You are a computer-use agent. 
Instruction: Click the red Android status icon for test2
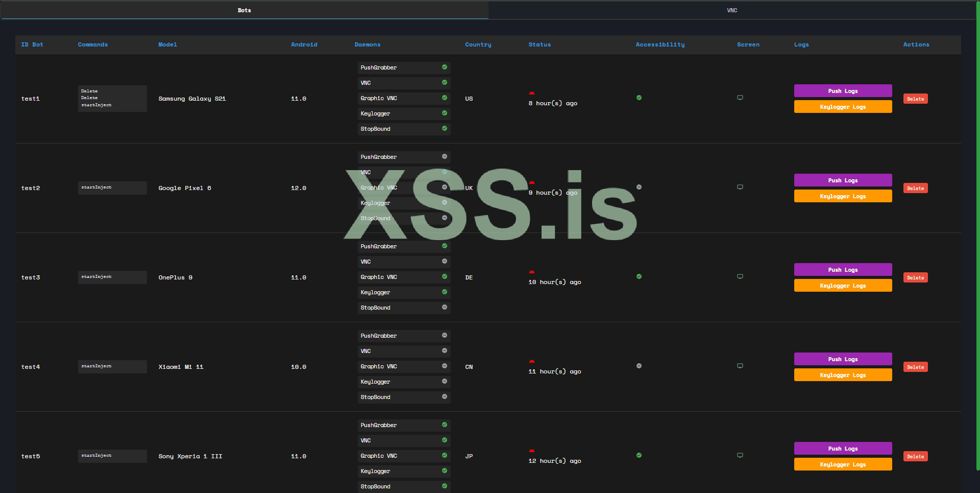tap(532, 182)
